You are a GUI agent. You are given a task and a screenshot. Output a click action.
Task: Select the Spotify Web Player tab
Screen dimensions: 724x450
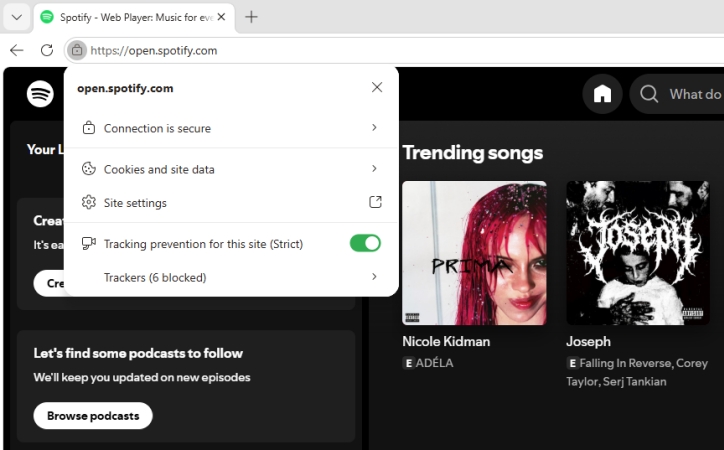coord(134,18)
